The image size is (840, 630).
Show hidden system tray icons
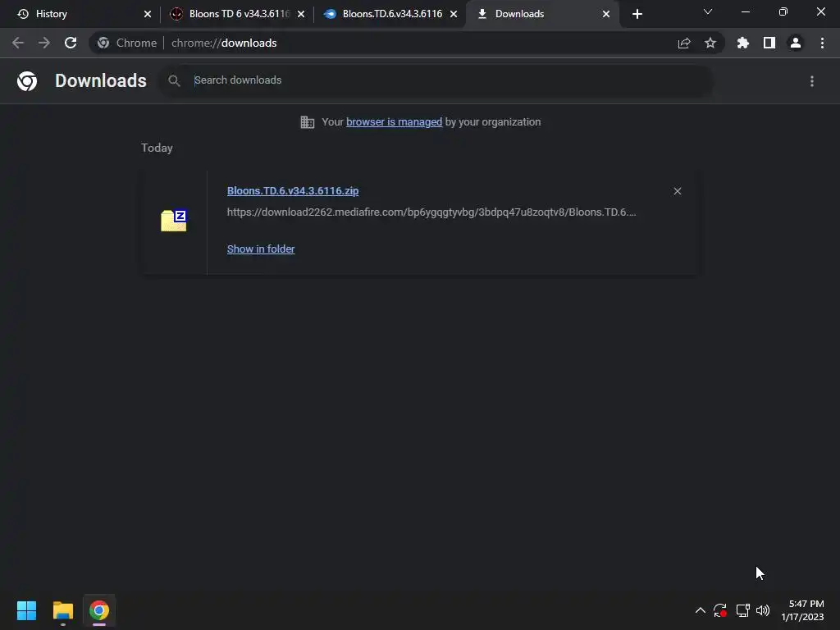coord(701,610)
